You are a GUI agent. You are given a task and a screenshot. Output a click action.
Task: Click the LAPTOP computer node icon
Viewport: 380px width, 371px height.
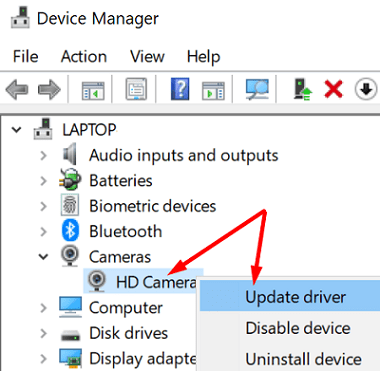click(43, 129)
